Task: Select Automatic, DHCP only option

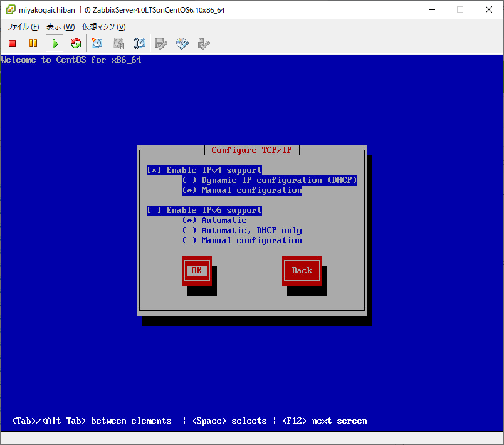Action: tap(242, 231)
